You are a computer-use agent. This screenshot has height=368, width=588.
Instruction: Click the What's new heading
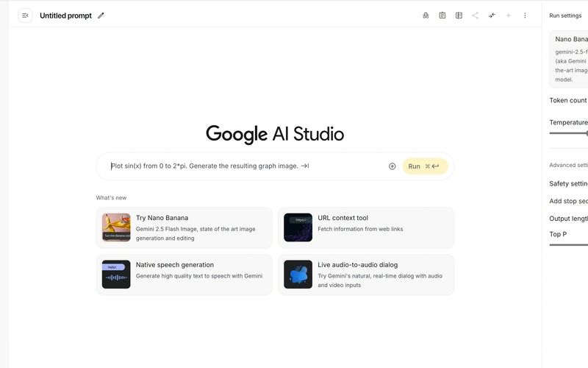[x=111, y=197]
